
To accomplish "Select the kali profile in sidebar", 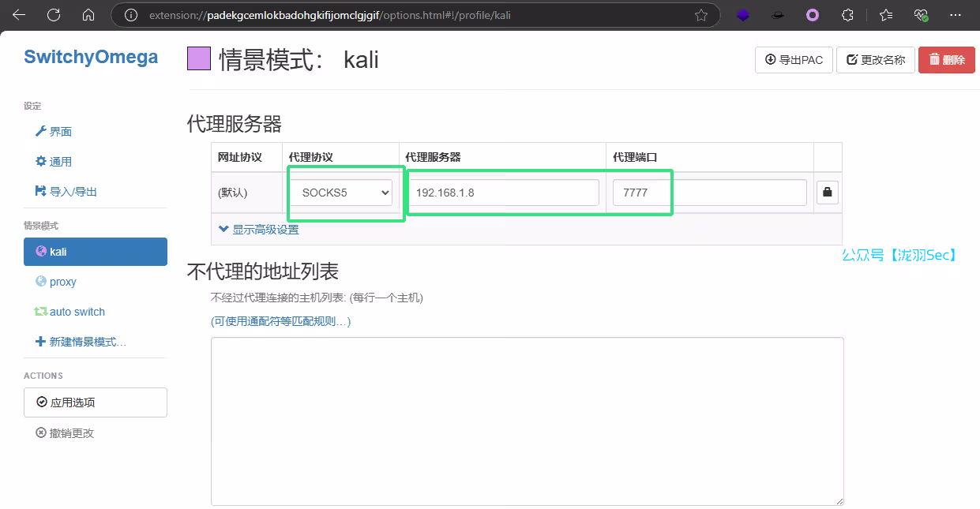I will click(96, 252).
